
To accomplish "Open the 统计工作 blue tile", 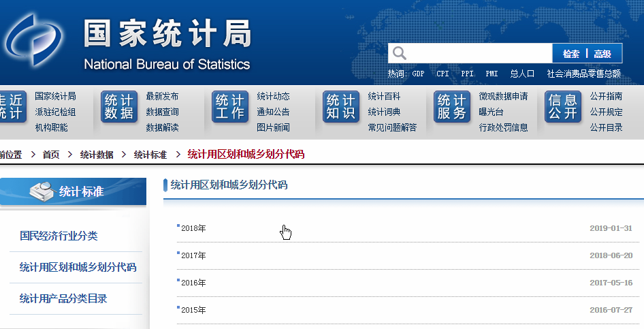I will pyautogui.click(x=230, y=107).
